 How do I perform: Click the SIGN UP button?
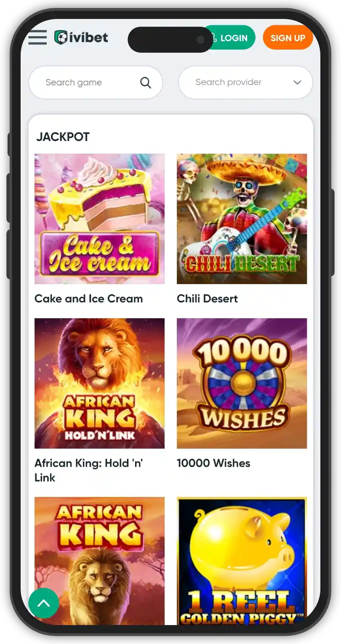click(x=288, y=38)
